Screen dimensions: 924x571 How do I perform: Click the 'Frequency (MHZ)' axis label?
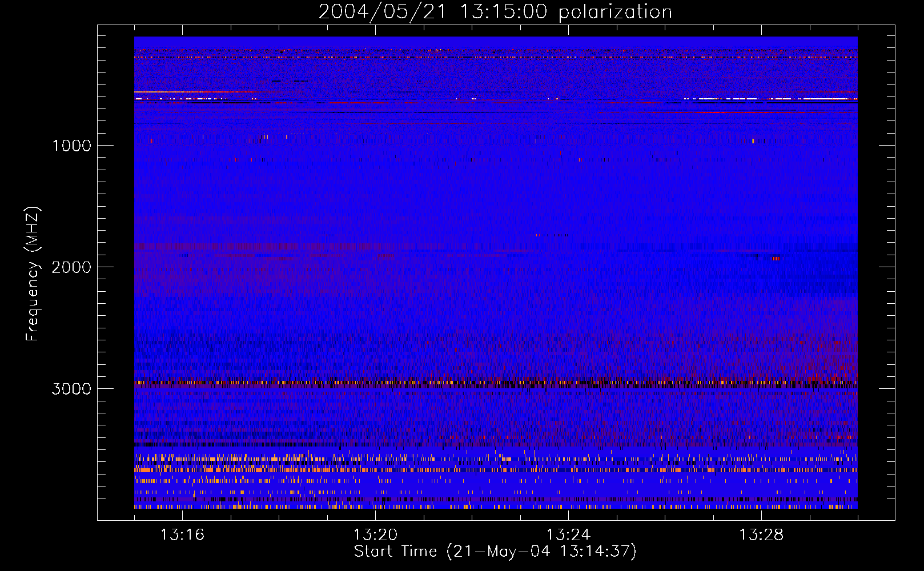click(x=33, y=274)
